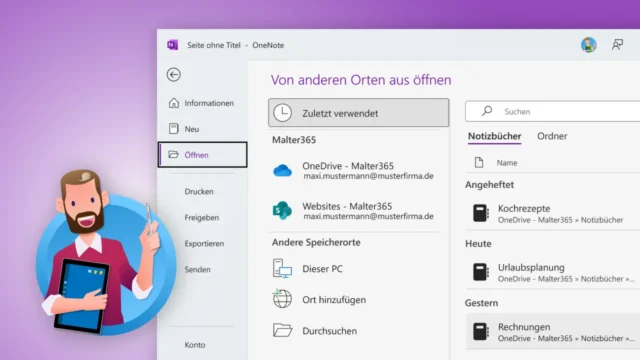
Task: Click the SharePoint Websites icon
Action: pos(282,211)
